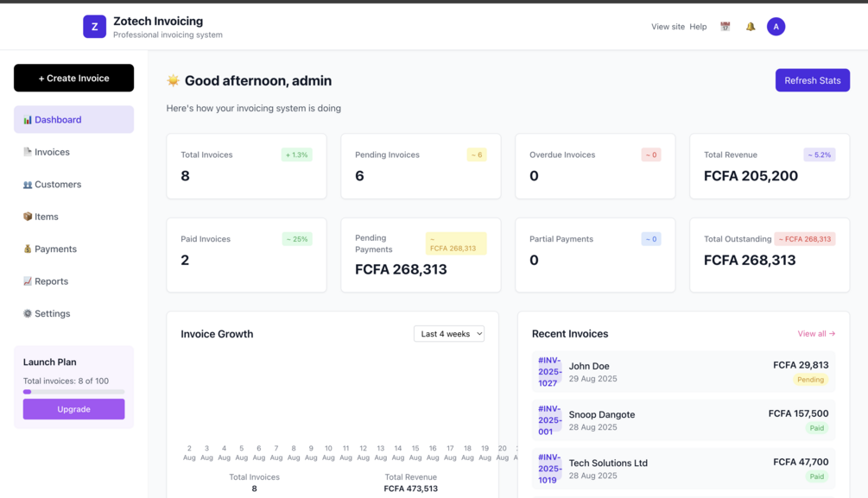Open the Help link in header
The width and height of the screenshot is (868, 498).
698,27
